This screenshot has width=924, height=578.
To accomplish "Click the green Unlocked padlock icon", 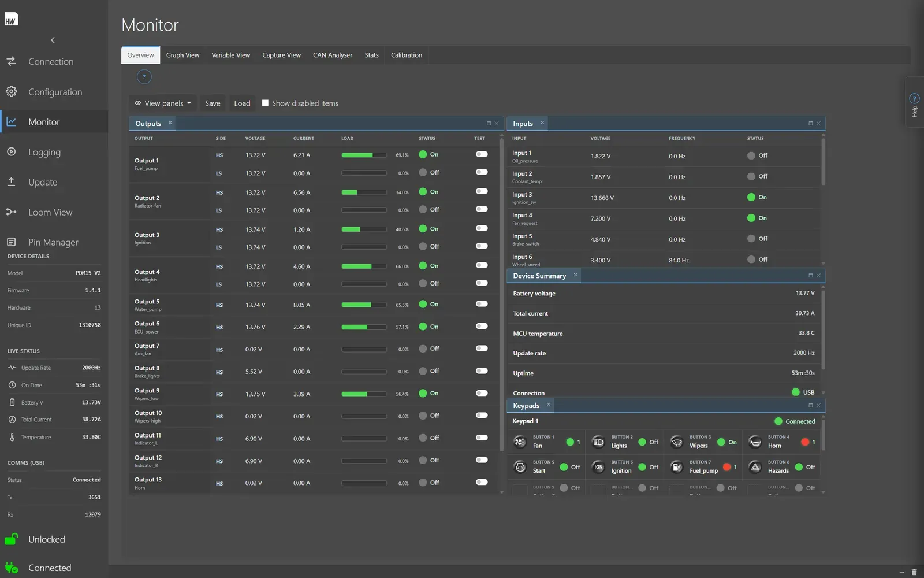I will click(12, 539).
